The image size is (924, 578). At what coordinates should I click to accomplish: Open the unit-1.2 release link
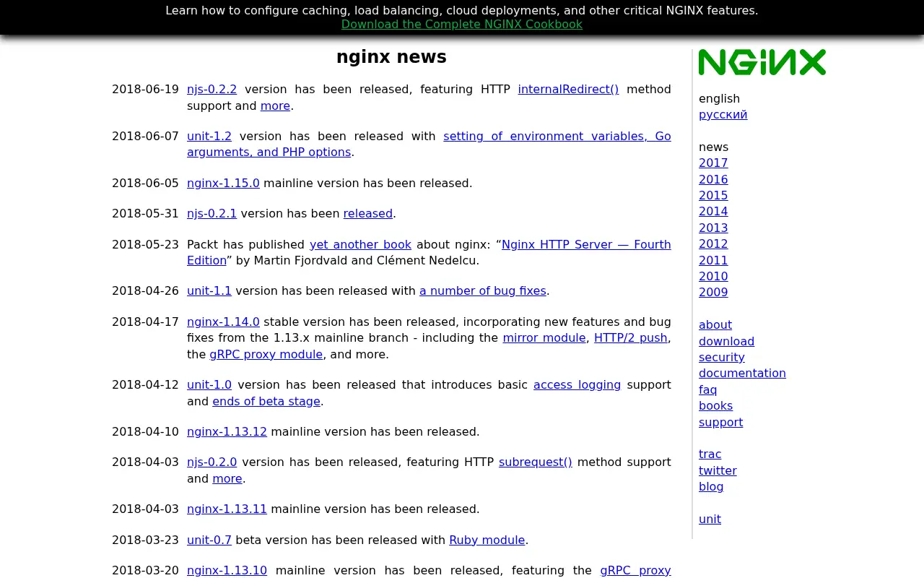tap(209, 136)
